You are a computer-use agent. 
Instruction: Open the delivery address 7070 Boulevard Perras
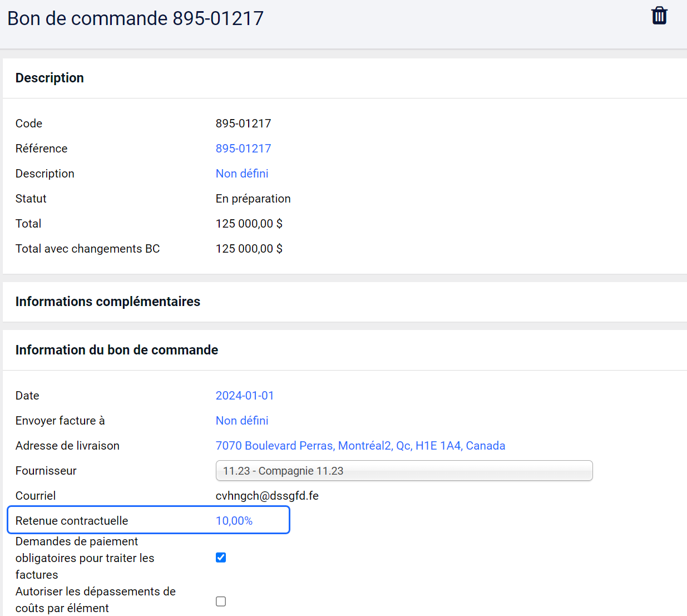360,446
